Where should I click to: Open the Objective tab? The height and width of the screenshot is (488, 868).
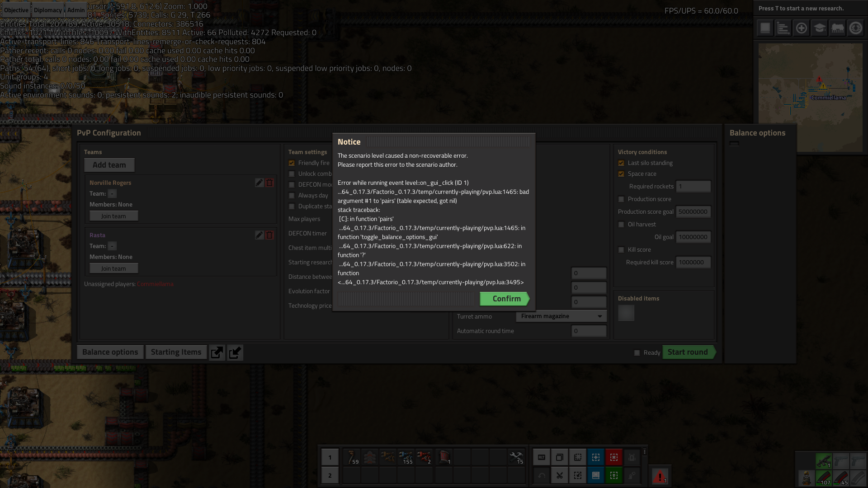point(15,9)
